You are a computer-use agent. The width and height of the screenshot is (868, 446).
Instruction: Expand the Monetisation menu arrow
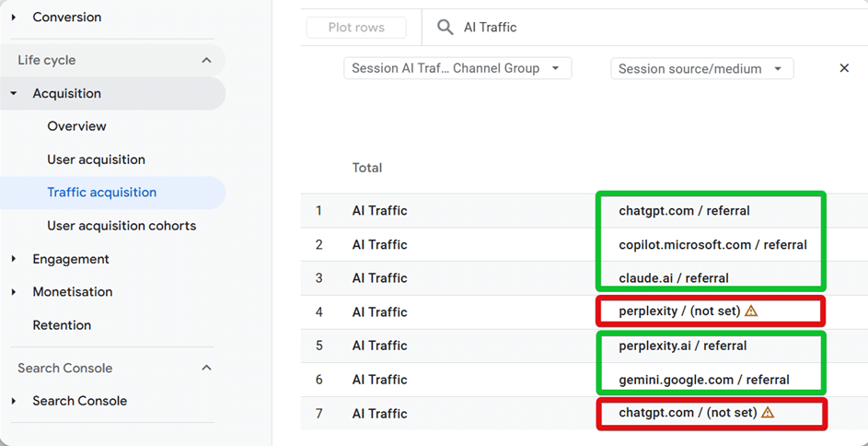click(14, 292)
